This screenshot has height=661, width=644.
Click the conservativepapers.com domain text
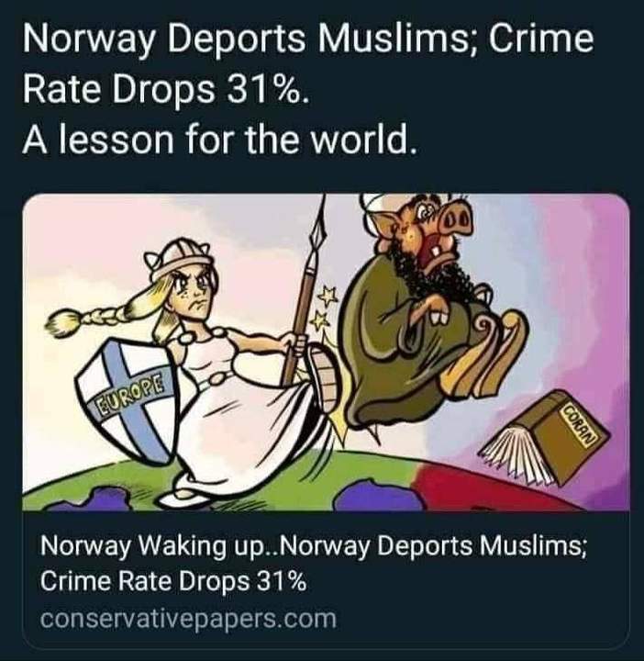tap(188, 619)
